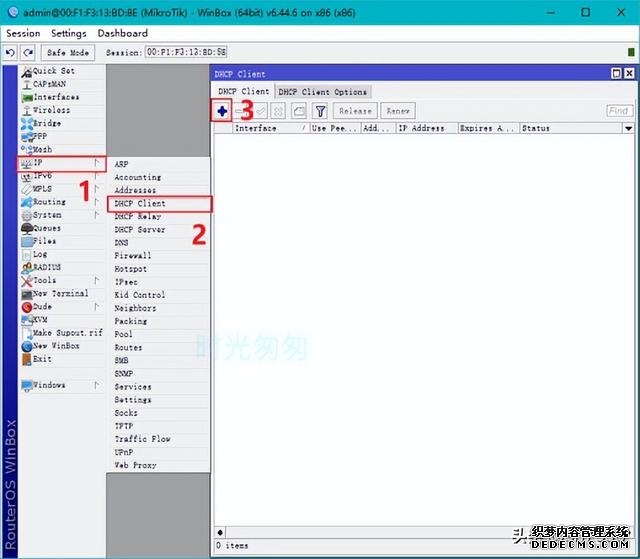Open the filter funnel icon
640x559 pixels.
pos(320,111)
